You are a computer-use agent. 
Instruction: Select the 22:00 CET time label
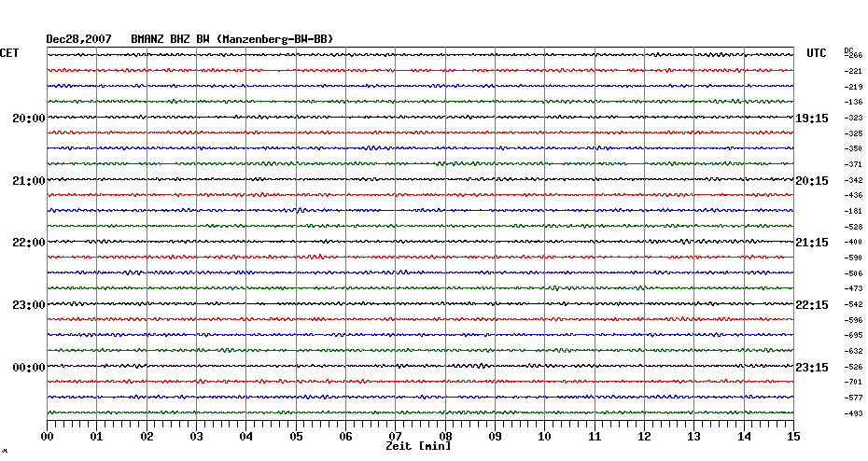29,243
